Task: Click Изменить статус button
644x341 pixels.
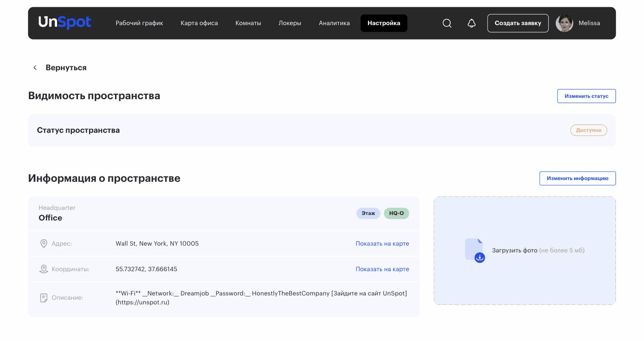Action: [x=586, y=96]
